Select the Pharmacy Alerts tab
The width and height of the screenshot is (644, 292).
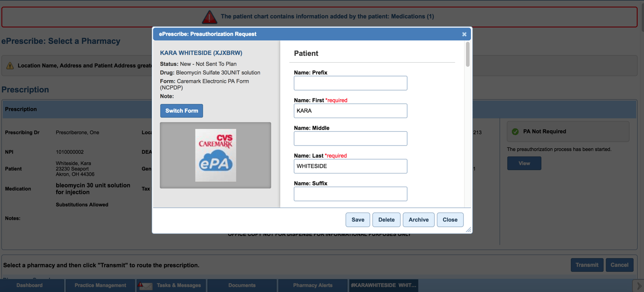pyautogui.click(x=313, y=285)
